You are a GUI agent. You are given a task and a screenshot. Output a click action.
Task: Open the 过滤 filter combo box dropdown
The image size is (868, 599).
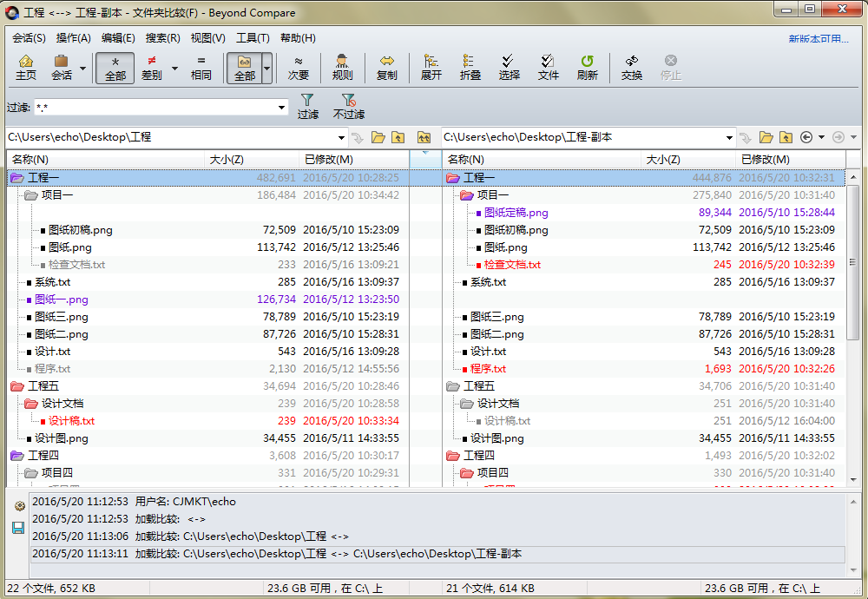point(282,108)
